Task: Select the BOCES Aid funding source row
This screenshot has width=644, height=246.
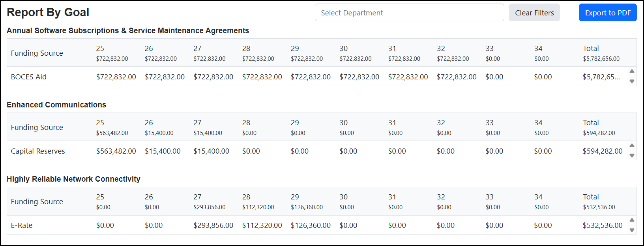Action: tap(318, 77)
